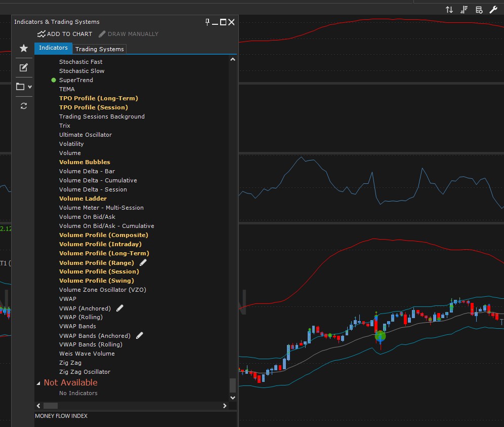Click Draw Manually button
This screenshot has height=427, width=504.
[x=129, y=34]
